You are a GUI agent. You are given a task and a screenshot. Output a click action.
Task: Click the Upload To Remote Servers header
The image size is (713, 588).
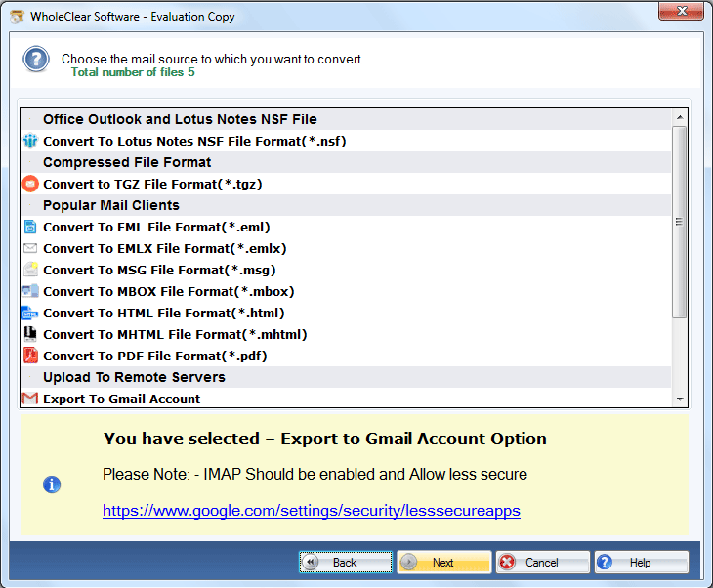pyautogui.click(x=346, y=377)
